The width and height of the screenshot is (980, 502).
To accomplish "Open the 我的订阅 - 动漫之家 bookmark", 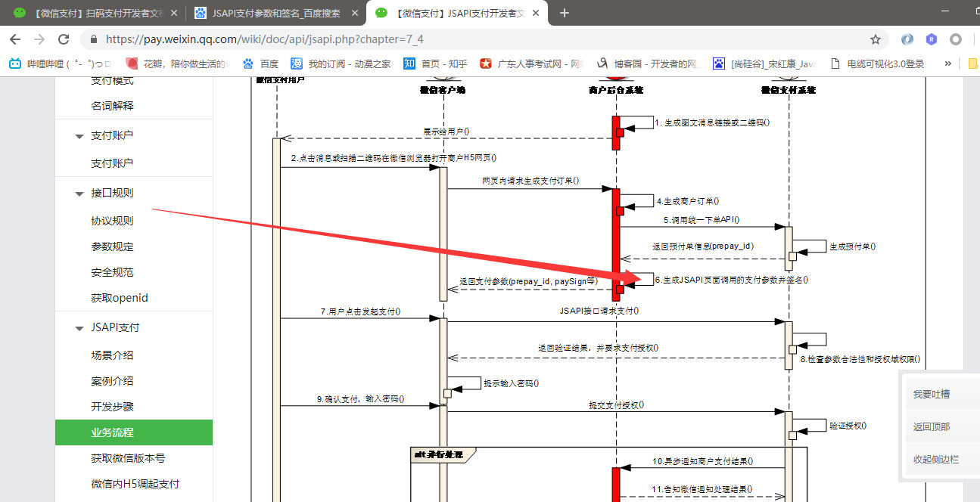I will (x=341, y=64).
